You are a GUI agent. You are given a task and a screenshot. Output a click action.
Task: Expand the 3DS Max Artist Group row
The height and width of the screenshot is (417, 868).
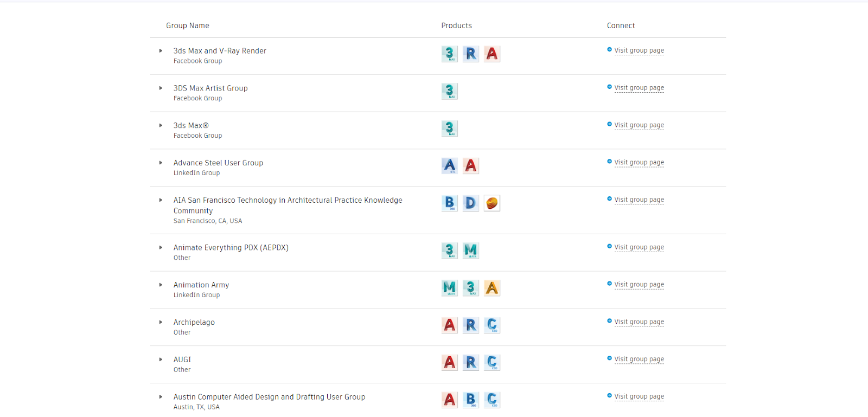(161, 88)
